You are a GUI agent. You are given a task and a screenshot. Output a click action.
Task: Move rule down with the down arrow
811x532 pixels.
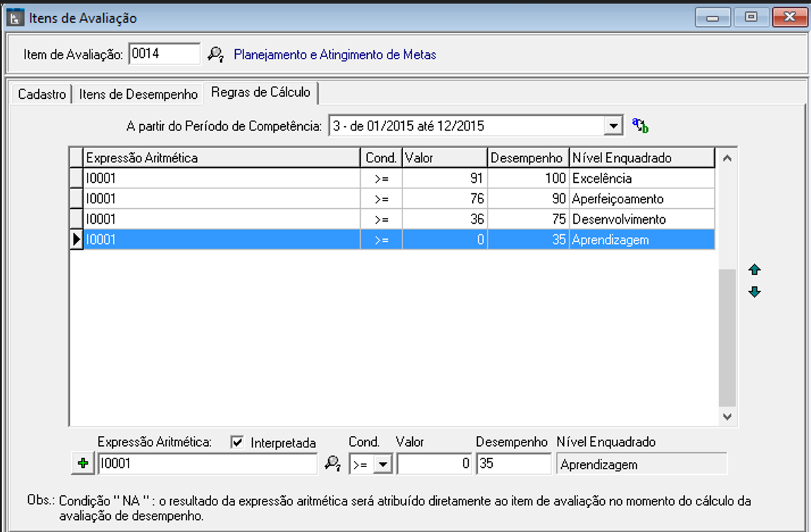(x=755, y=292)
